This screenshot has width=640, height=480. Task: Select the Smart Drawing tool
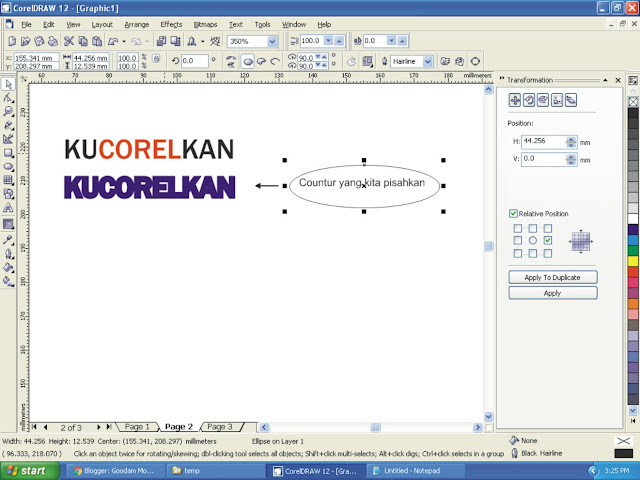(8, 139)
